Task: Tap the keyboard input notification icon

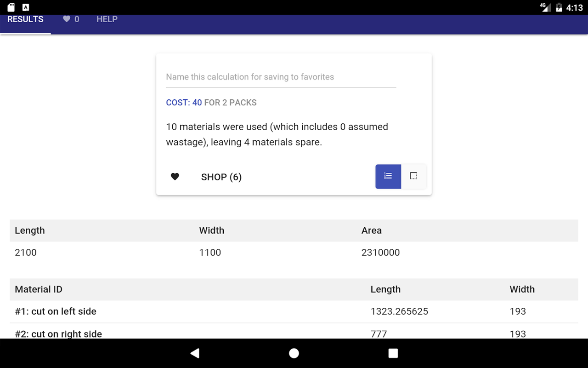Action: [26, 7]
